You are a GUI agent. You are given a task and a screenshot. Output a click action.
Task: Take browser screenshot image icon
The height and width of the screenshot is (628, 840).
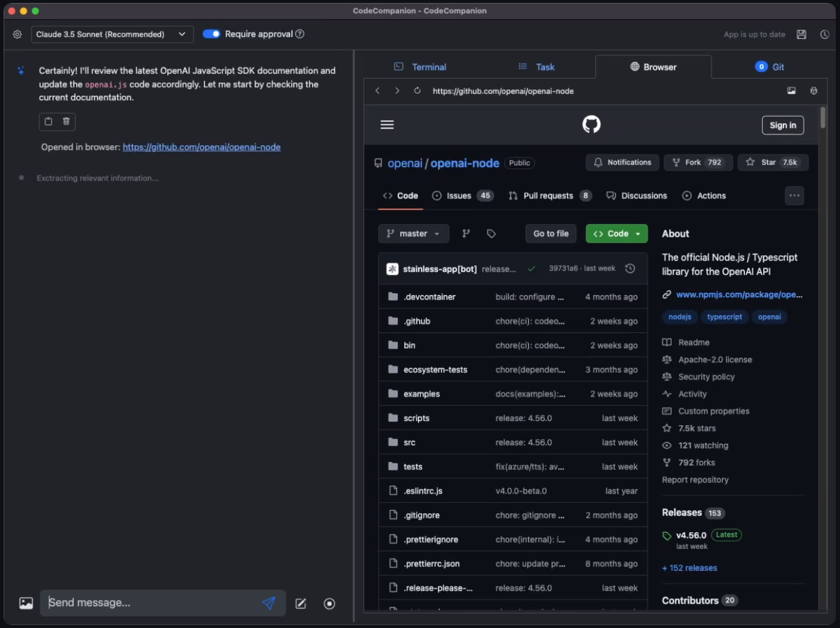click(x=791, y=90)
